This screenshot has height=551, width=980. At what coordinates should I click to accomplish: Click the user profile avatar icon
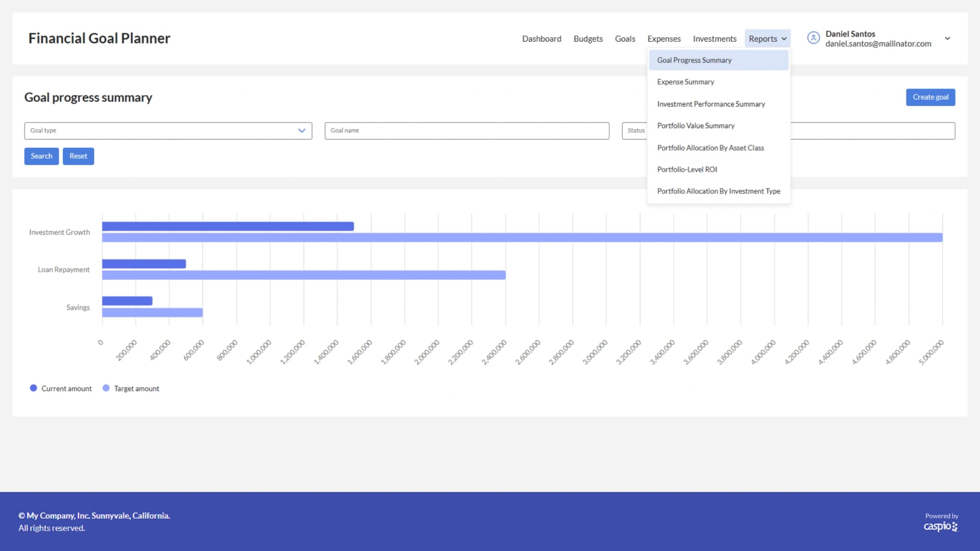click(813, 38)
